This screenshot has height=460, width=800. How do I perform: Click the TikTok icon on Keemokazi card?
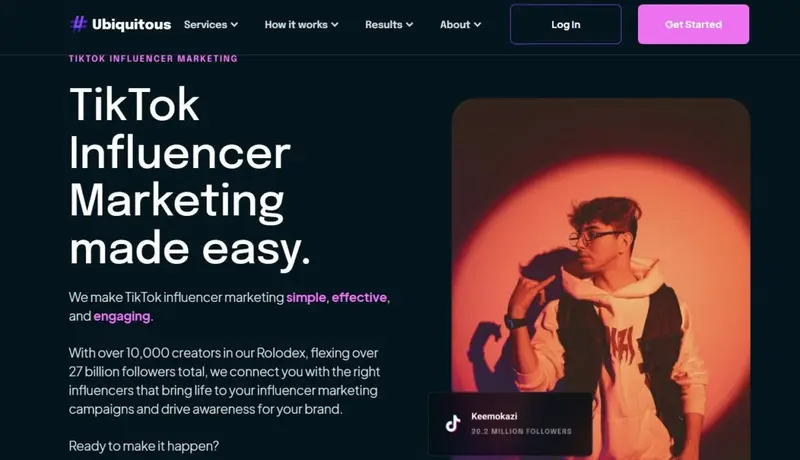(453, 423)
